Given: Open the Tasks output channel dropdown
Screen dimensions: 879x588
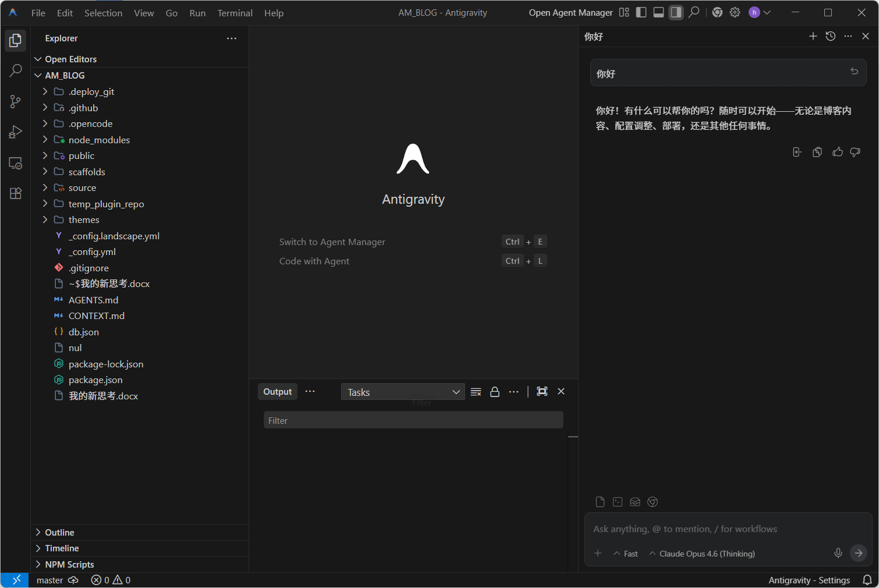Looking at the screenshot, I should (x=403, y=392).
